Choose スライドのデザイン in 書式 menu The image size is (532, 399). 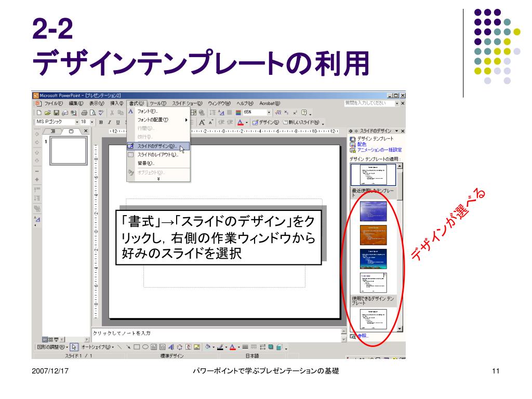tap(158, 146)
